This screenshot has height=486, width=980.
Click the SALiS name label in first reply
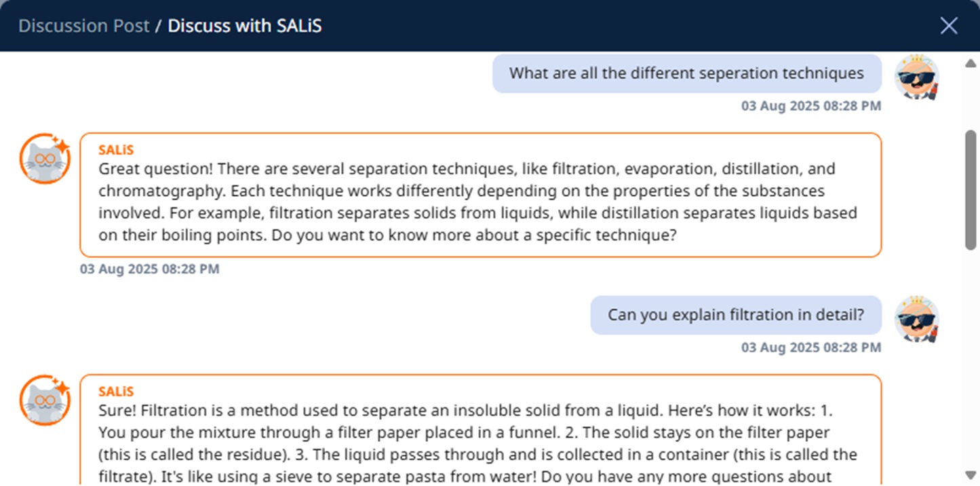click(116, 150)
